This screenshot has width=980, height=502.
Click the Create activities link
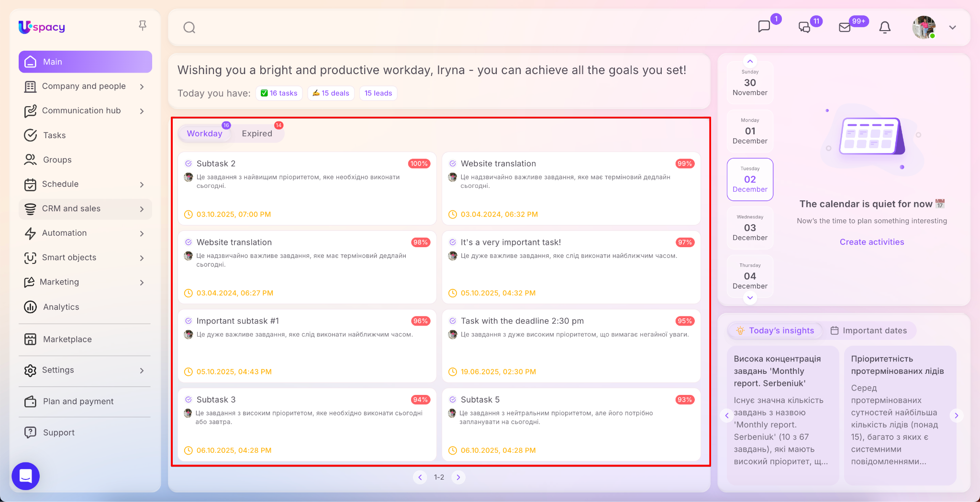pos(871,242)
